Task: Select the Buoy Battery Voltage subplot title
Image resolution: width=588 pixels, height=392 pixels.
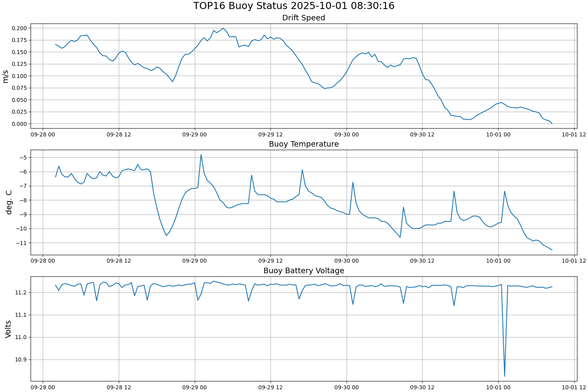Action: click(x=303, y=271)
